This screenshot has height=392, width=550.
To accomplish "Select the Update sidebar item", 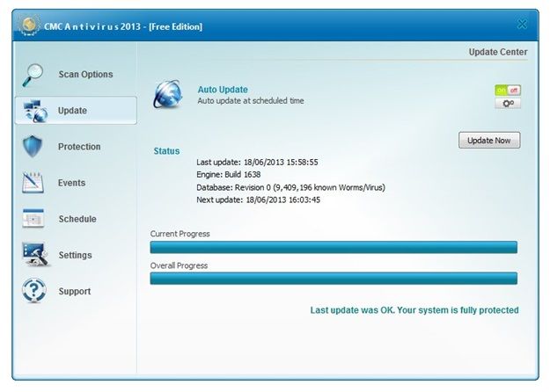I will tap(76, 111).
